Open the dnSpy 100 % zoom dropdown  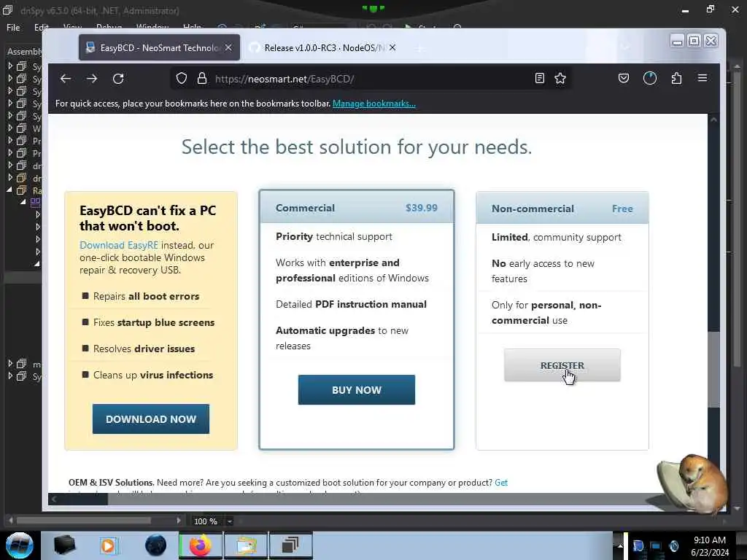click(x=229, y=521)
